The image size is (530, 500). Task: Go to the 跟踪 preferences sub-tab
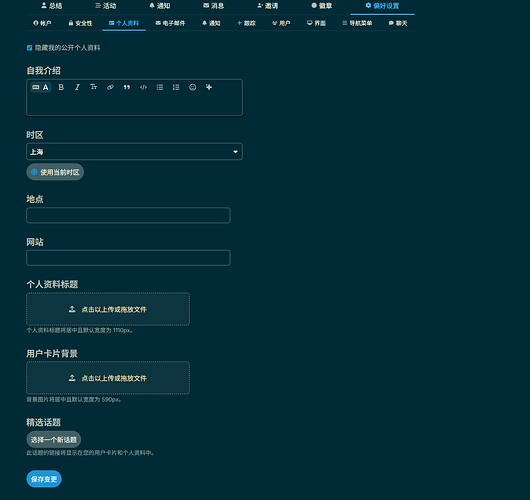tap(246, 23)
